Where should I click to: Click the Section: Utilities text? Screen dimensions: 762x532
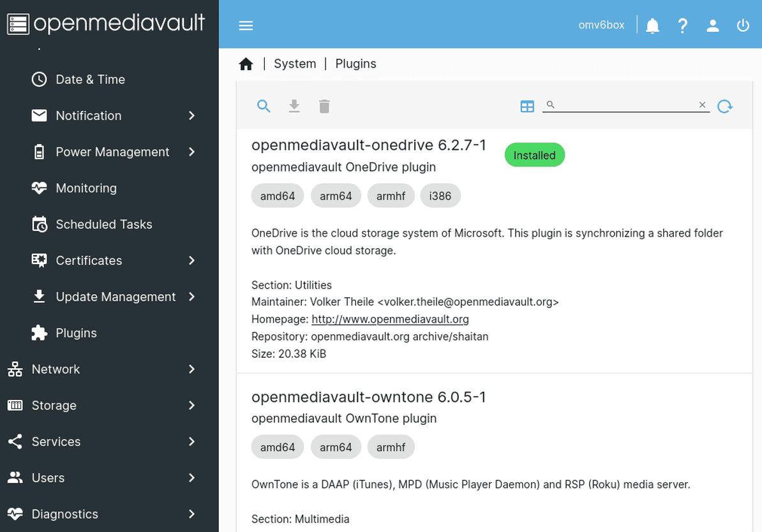tap(292, 284)
